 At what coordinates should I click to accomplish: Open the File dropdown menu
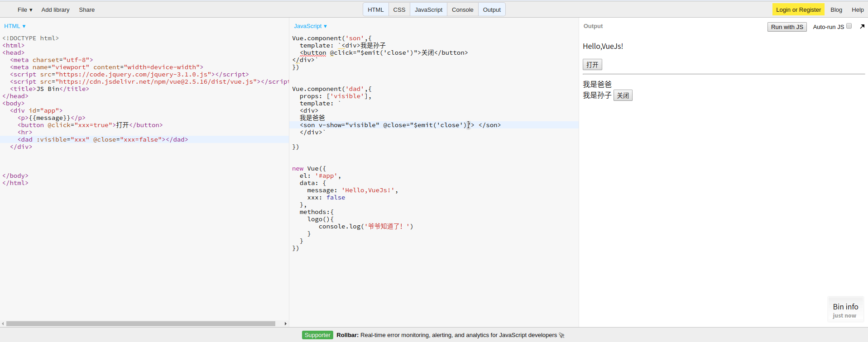[25, 9]
